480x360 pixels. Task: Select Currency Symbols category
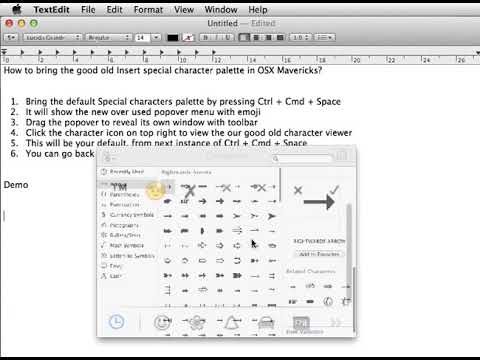tap(127, 215)
